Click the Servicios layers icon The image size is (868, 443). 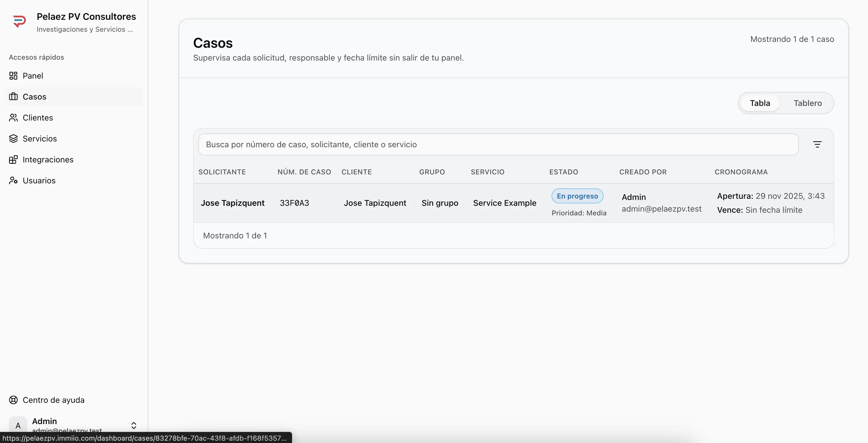13,139
